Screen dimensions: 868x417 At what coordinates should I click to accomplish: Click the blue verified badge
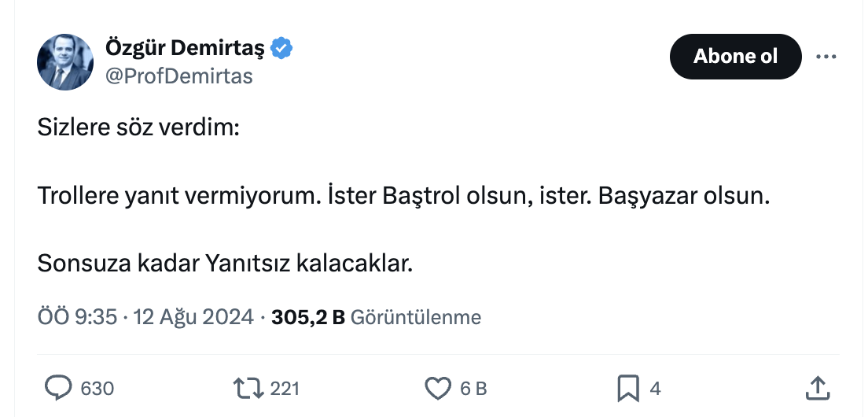[x=281, y=49]
